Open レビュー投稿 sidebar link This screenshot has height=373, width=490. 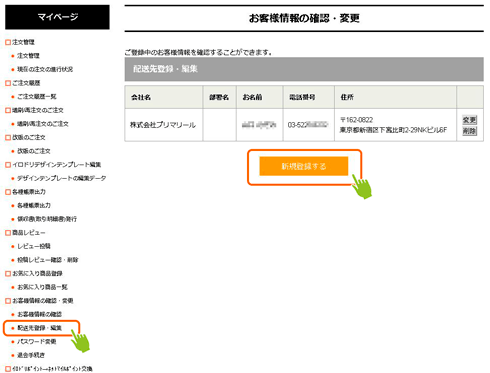pyautogui.click(x=34, y=246)
